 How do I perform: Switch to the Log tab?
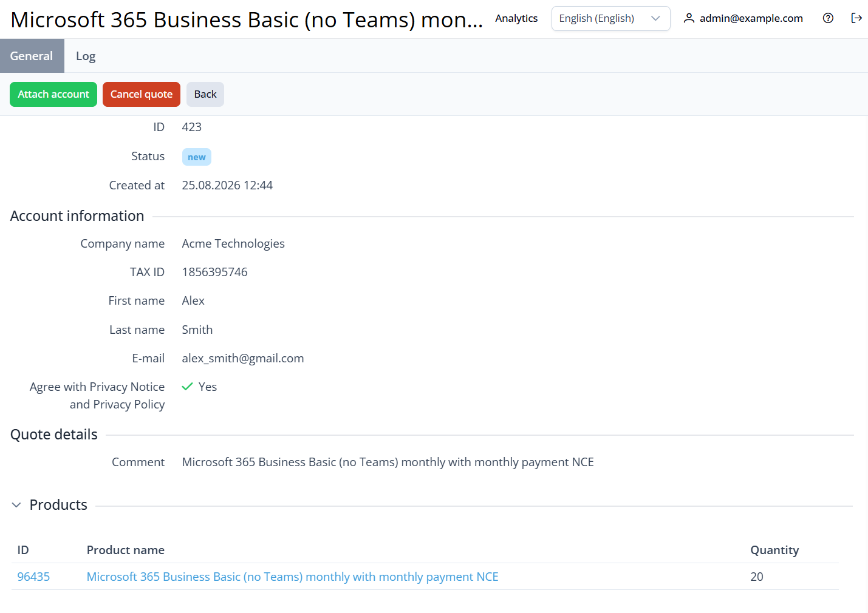tap(86, 56)
